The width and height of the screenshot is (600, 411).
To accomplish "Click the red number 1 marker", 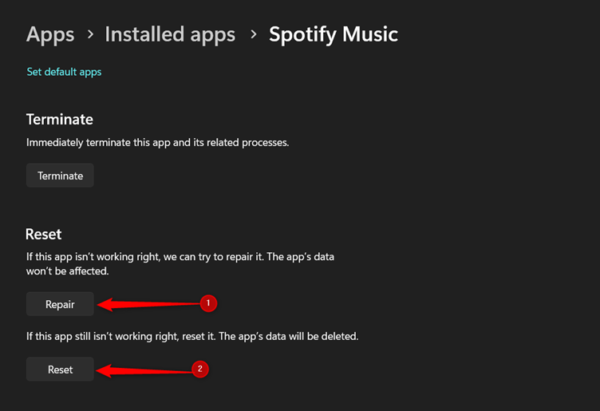I will click(x=208, y=301).
